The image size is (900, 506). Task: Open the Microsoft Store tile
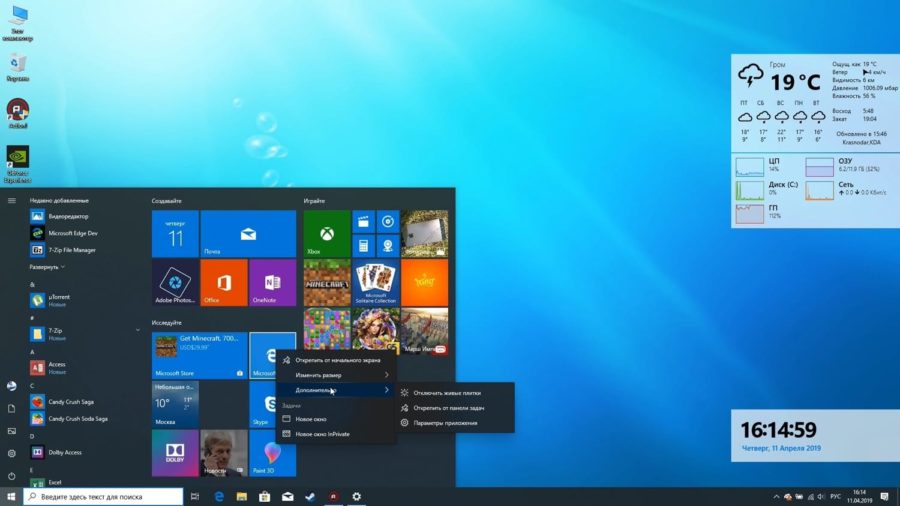(x=199, y=356)
